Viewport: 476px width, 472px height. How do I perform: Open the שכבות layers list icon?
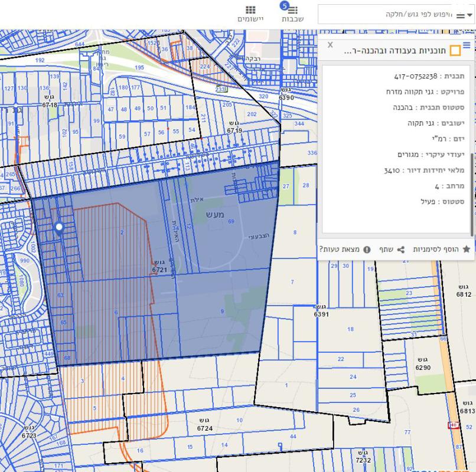293,11
